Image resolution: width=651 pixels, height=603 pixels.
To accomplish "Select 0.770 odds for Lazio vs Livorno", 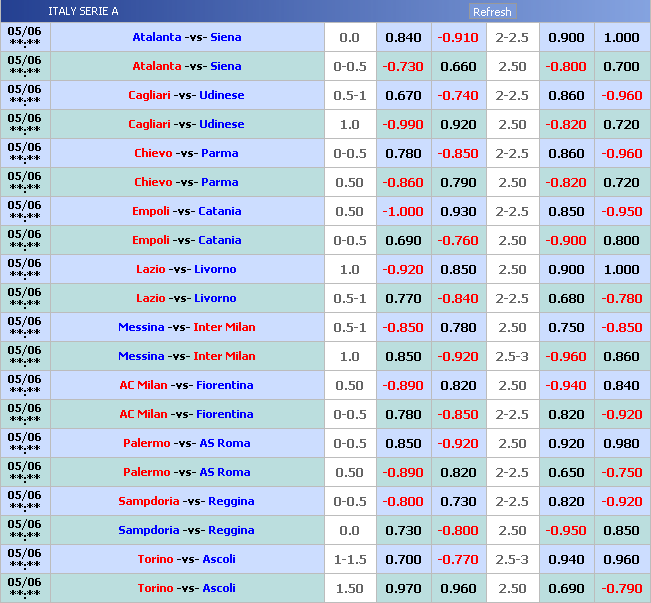I will 403,298.
